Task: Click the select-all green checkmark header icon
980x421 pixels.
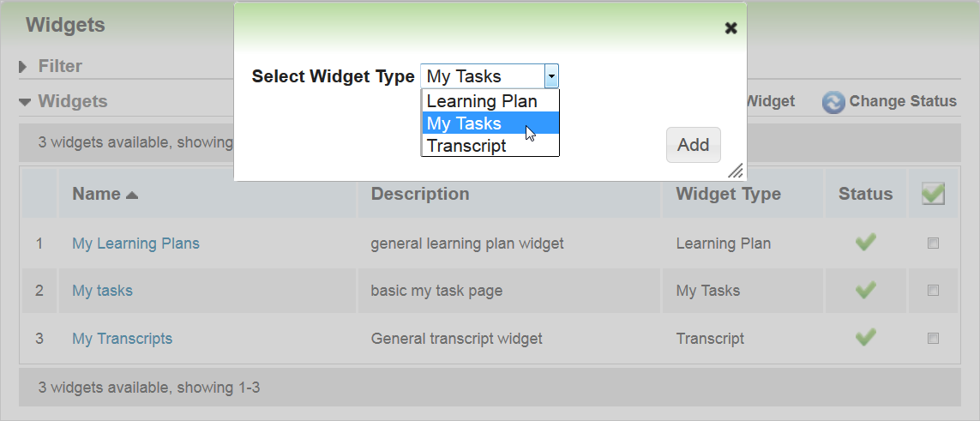Action: (933, 194)
